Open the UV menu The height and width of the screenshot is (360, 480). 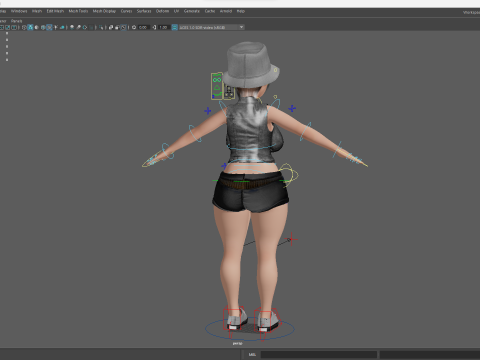176,11
